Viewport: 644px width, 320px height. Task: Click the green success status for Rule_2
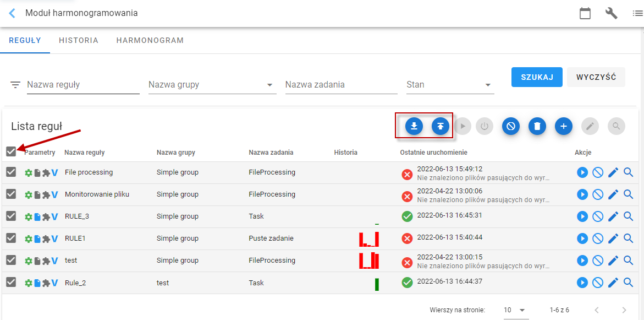coord(407,283)
